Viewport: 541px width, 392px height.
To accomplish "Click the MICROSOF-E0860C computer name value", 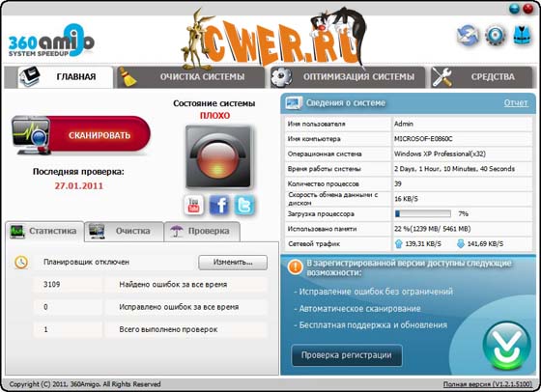I will click(x=423, y=139).
